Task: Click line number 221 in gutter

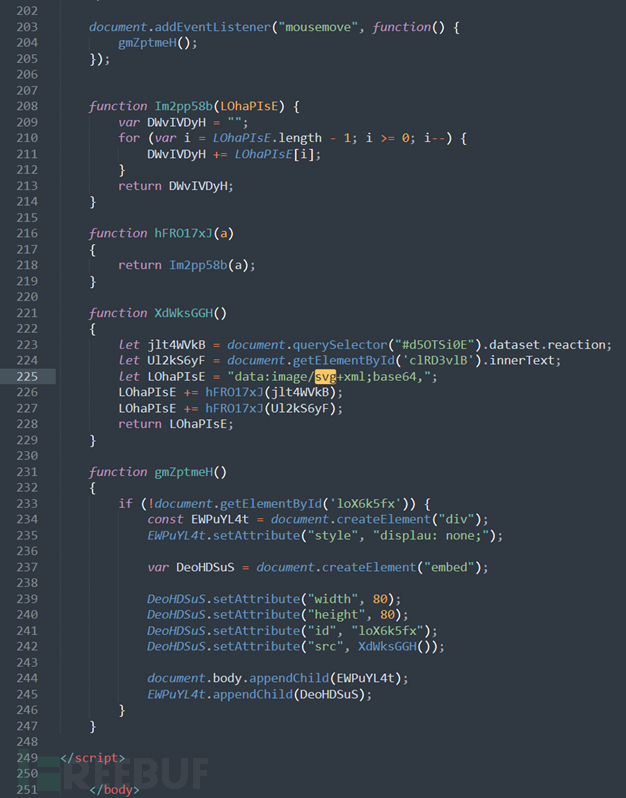Action: 27,313
